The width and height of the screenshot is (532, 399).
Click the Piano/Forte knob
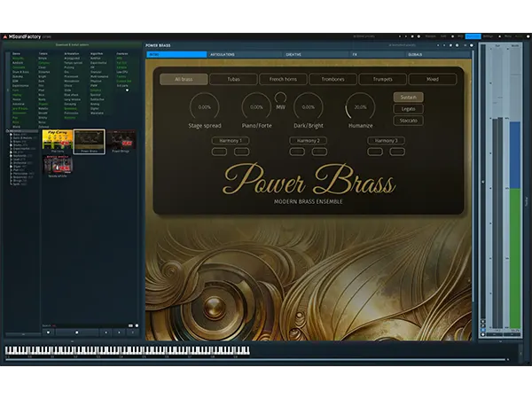[256, 107]
